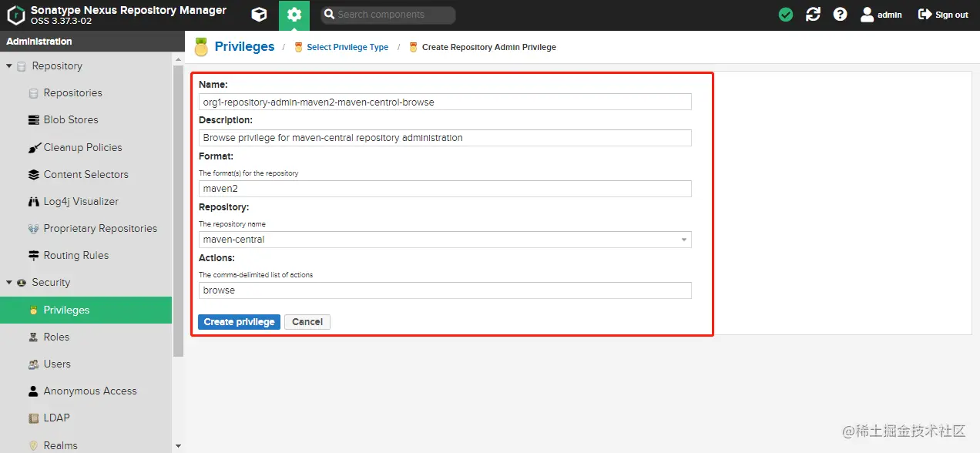
Task: Go to Privileges breadcrumb title
Action: click(x=244, y=47)
